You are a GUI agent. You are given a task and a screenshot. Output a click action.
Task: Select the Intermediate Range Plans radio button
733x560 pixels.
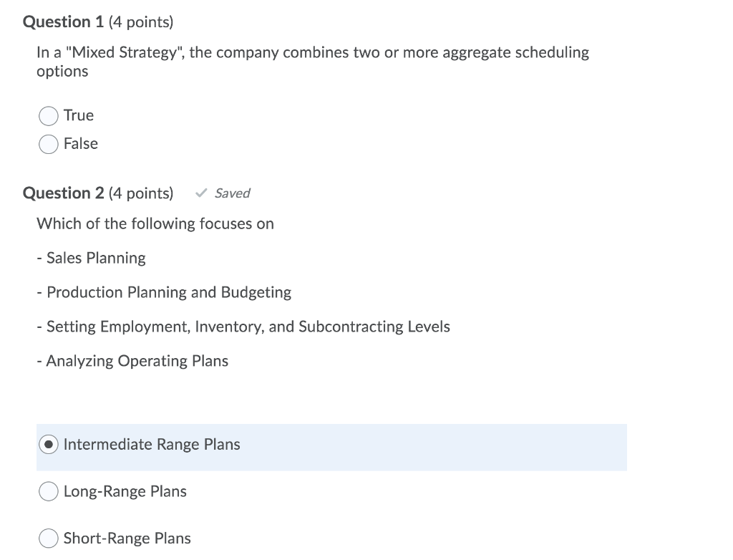pyautogui.click(x=48, y=445)
